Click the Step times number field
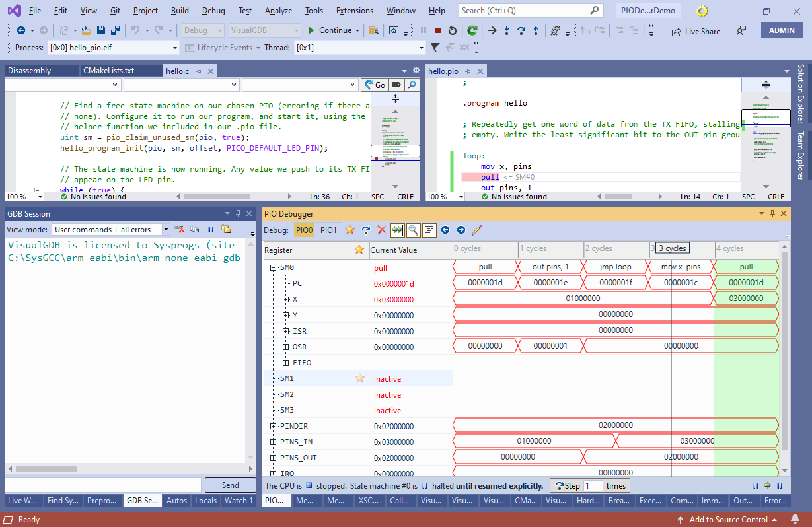Screen dimensions: 812x527 coord(593,485)
